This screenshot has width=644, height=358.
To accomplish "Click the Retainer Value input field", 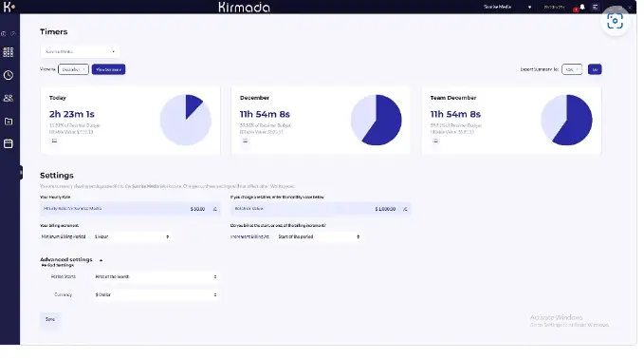I will click(321, 209).
